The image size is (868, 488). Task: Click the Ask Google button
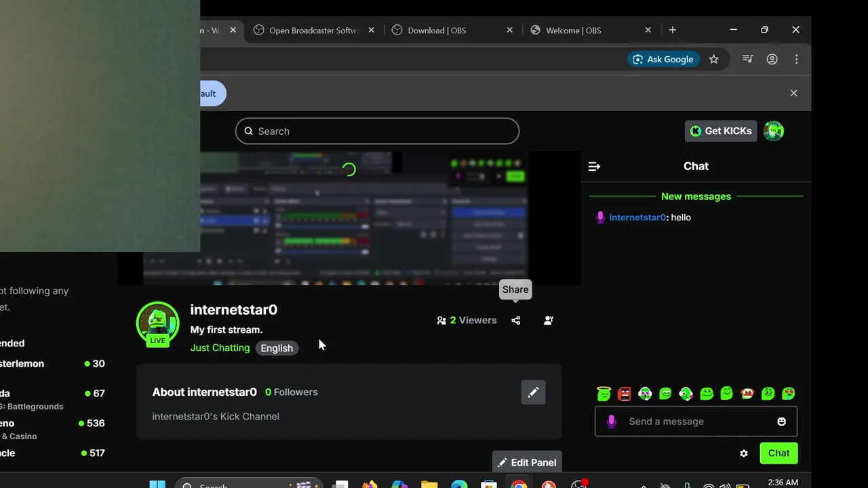[x=663, y=59]
